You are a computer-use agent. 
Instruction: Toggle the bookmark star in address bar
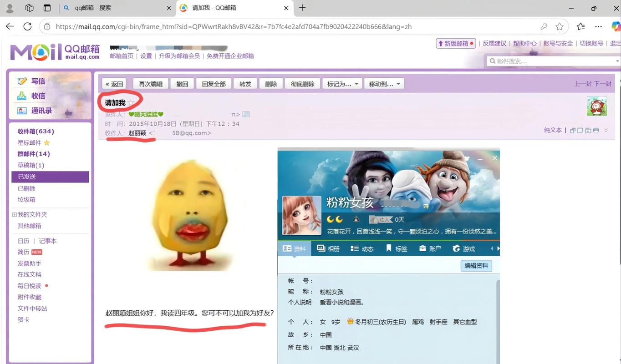[560, 26]
